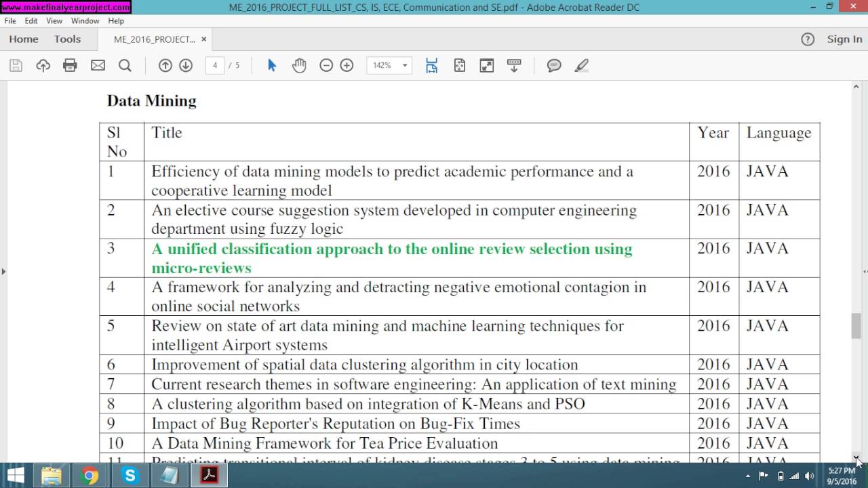Image resolution: width=868 pixels, height=488 pixels.
Task: Click the fit one full page icon
Action: tap(460, 66)
